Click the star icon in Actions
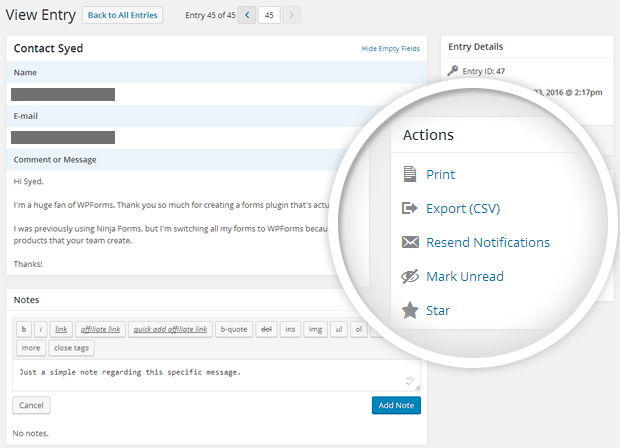620x448 pixels. (410, 310)
